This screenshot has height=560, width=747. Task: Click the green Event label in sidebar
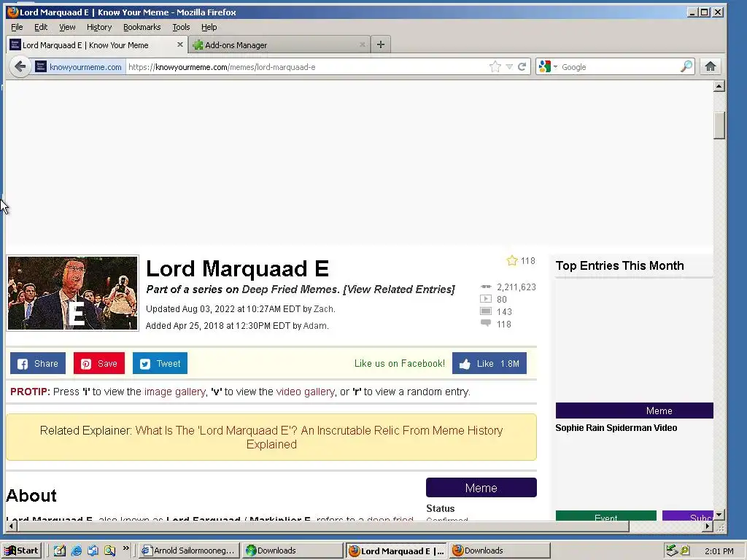606,516
